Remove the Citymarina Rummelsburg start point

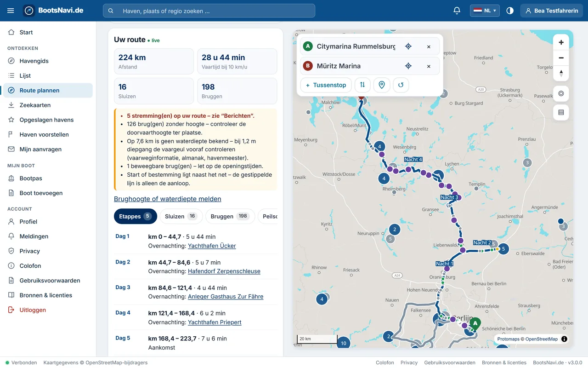429,46
